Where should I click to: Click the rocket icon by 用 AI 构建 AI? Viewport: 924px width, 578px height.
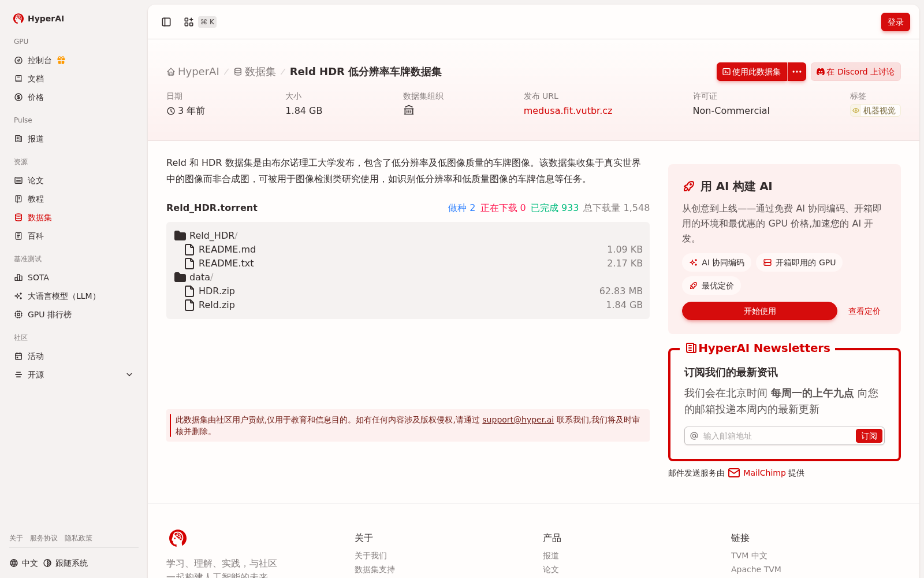point(688,186)
